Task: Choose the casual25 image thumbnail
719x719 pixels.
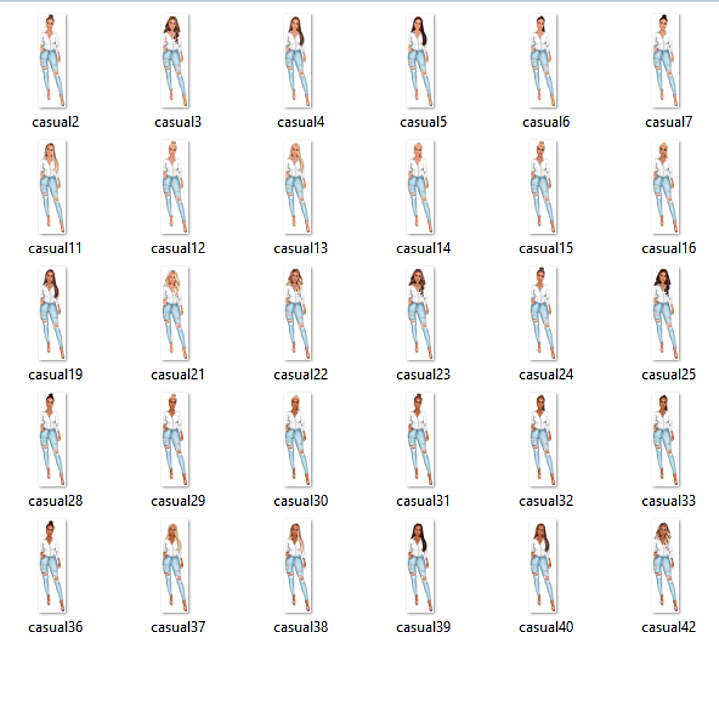Action: click(x=666, y=313)
